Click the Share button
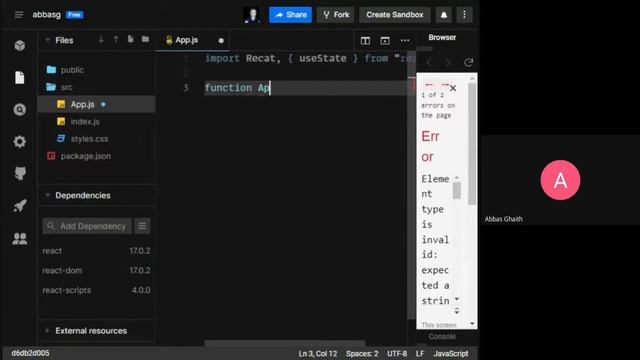 click(290, 15)
